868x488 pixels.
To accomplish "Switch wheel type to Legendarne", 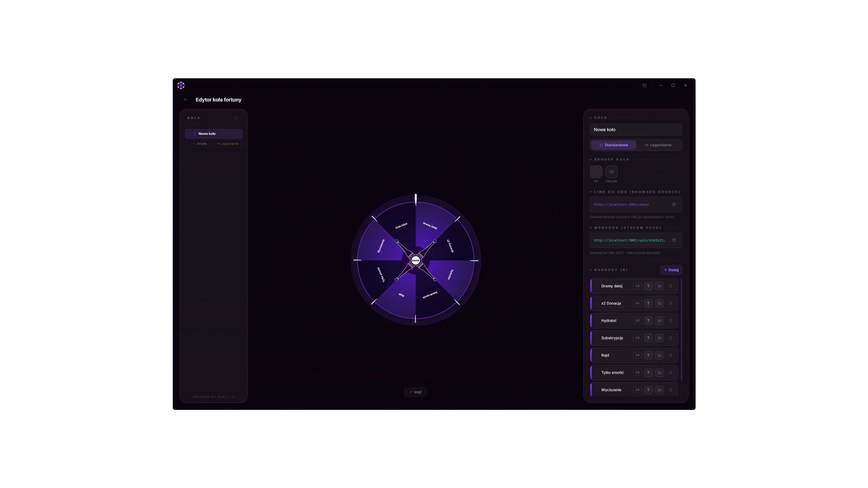I will [x=658, y=145].
